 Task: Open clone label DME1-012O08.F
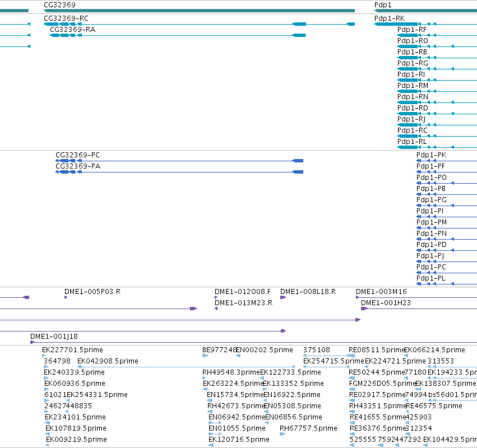point(243,292)
